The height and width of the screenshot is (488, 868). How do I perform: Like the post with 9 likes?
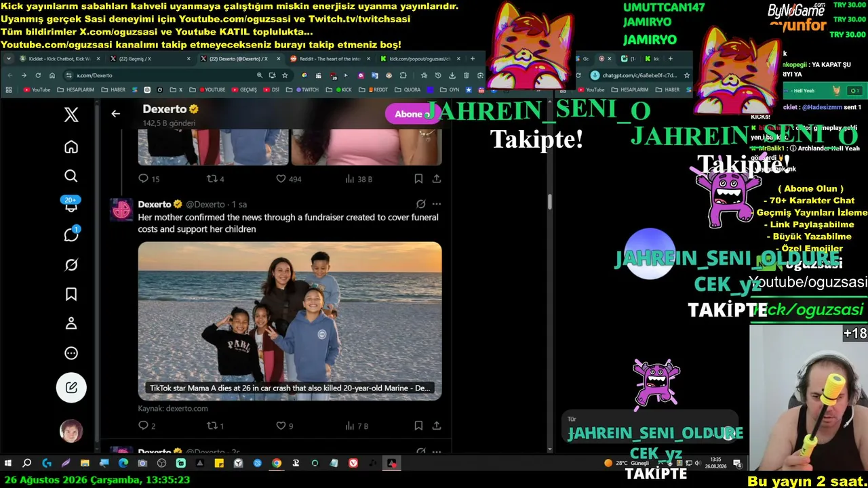point(284,426)
